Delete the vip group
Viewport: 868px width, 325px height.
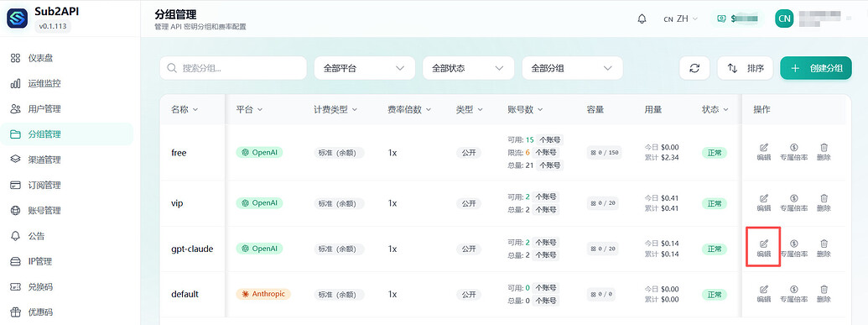(x=824, y=203)
